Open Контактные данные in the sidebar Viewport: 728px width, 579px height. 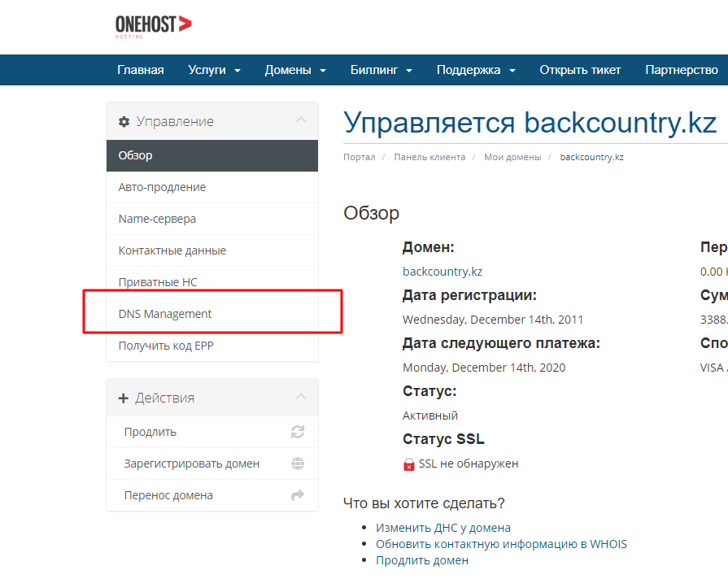(212, 250)
